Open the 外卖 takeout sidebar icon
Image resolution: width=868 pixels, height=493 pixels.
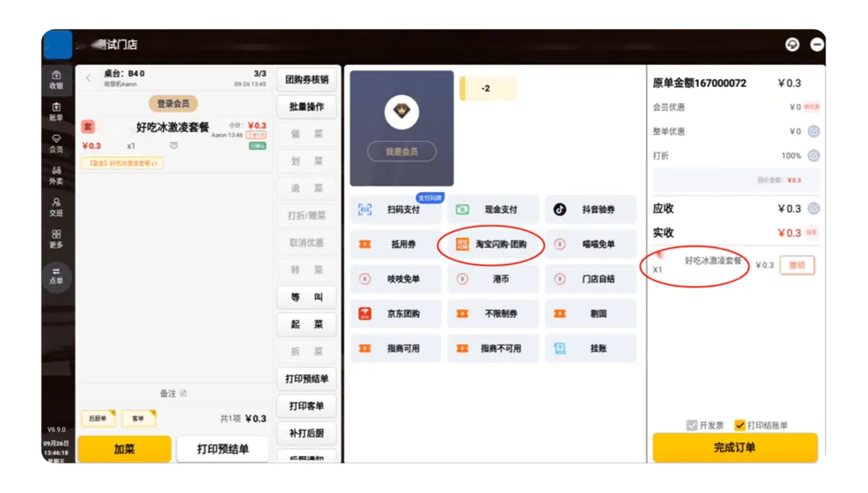click(56, 174)
